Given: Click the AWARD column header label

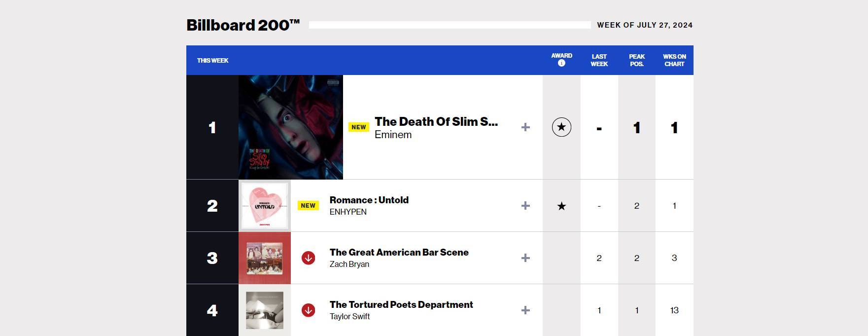Looking at the screenshot, I should click(x=561, y=56).
